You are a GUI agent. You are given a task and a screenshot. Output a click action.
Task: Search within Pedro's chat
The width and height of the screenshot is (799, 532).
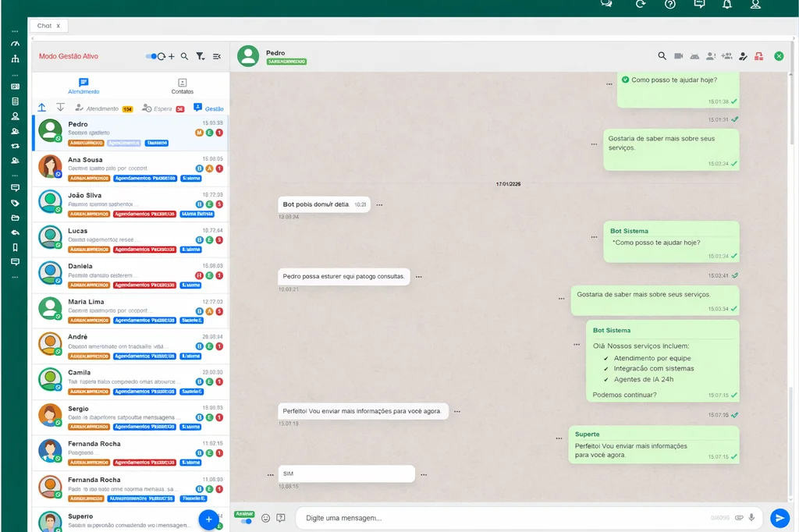click(662, 56)
